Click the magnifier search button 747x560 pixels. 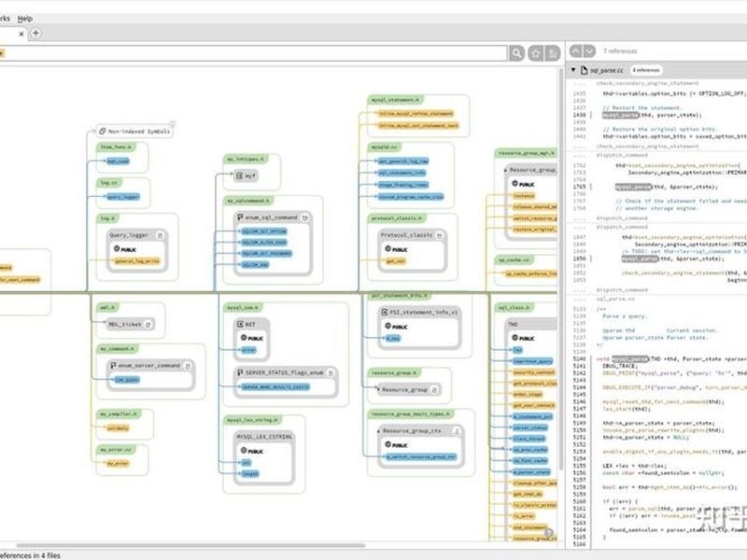[x=516, y=53]
